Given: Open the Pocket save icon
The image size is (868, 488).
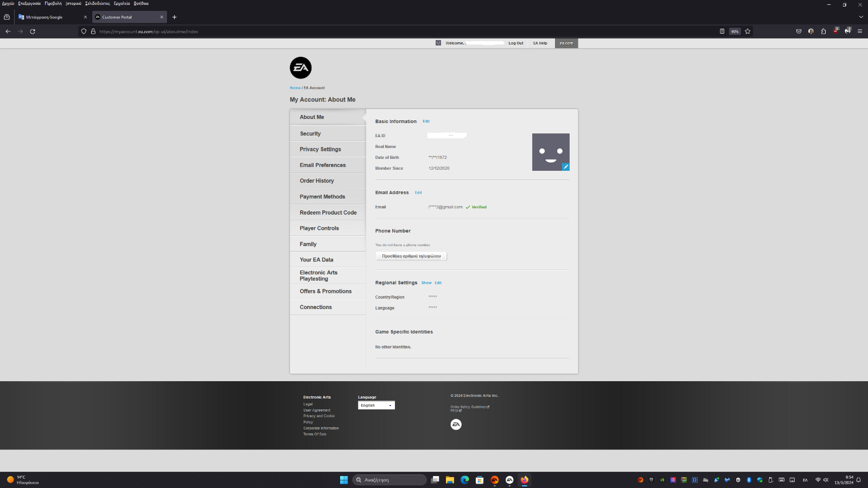Looking at the screenshot, I should tap(799, 31).
